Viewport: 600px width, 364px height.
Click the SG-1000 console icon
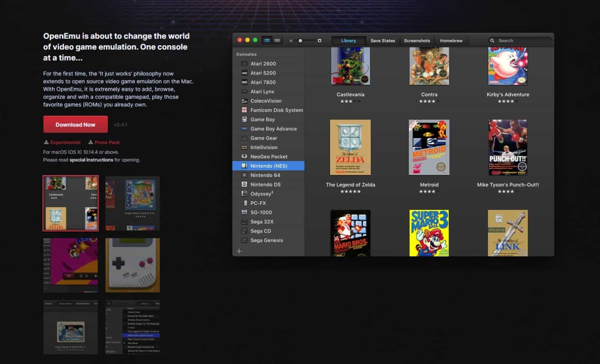point(244,212)
